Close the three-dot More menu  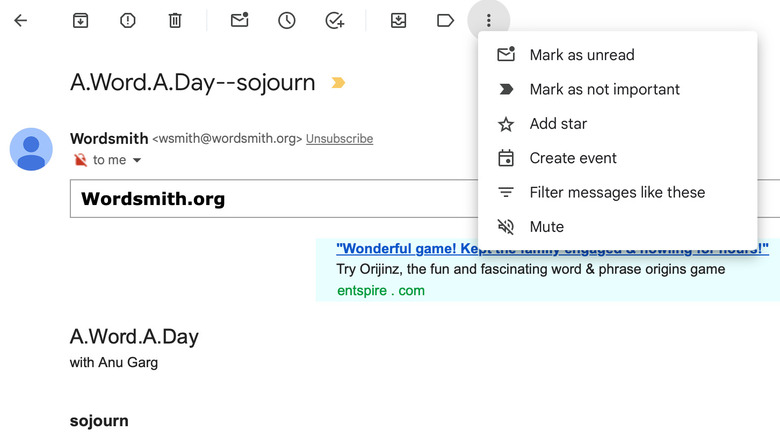[x=488, y=20]
